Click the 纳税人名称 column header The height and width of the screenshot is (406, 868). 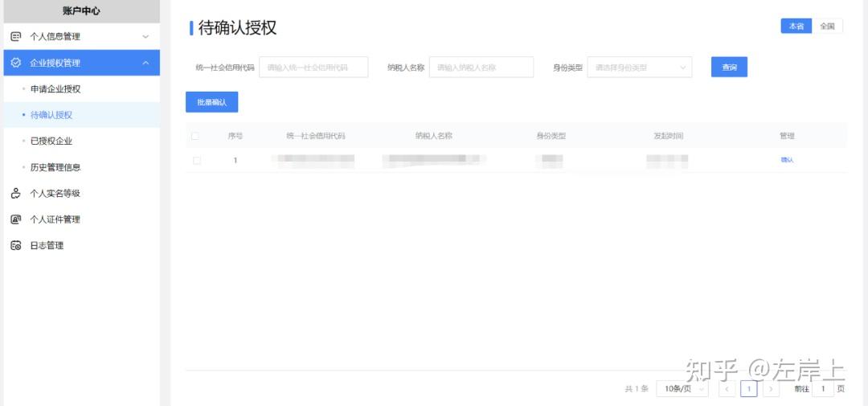point(433,136)
